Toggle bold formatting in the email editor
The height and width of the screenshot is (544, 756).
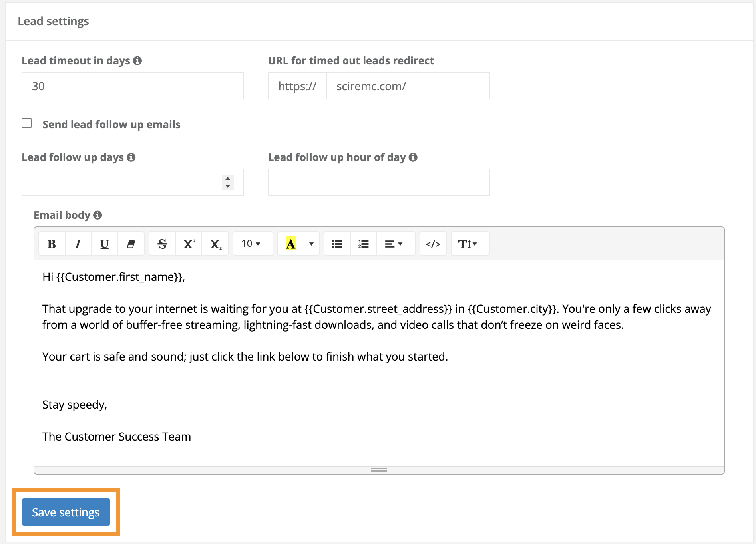52,243
